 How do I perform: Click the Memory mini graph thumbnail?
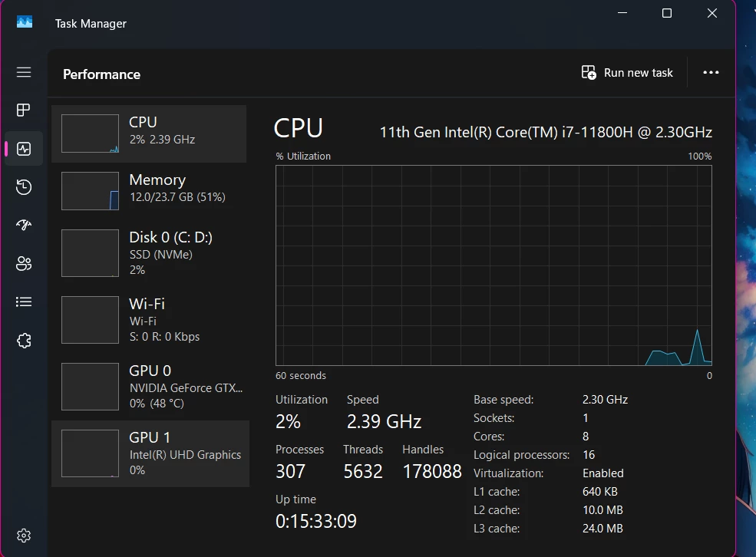[90, 191]
